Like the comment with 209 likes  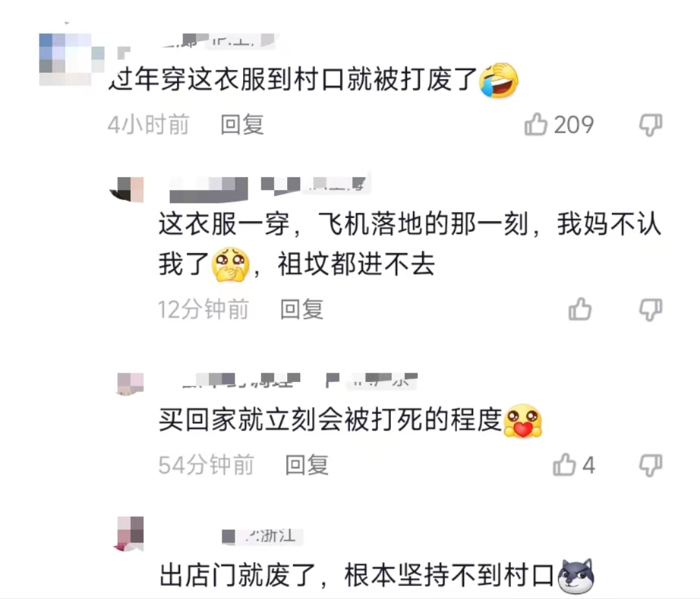tap(536, 124)
